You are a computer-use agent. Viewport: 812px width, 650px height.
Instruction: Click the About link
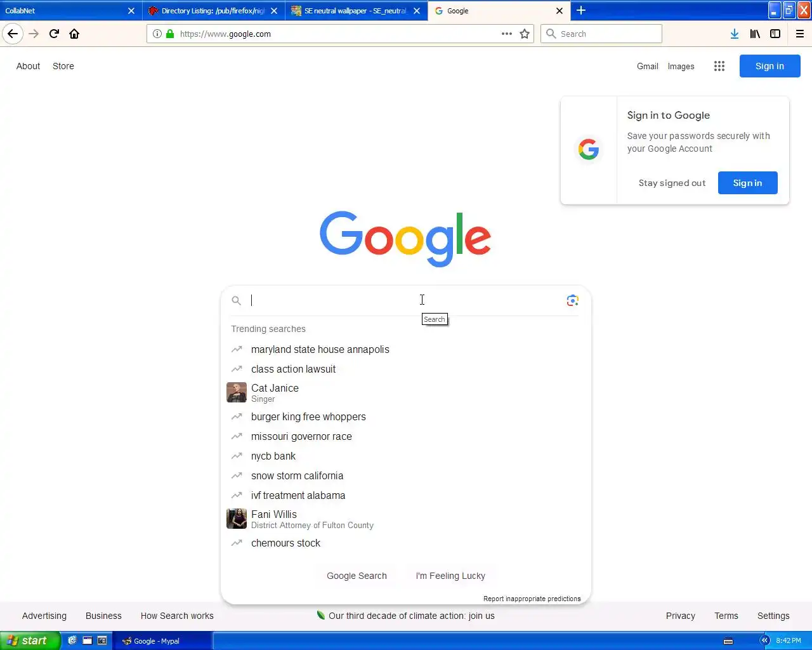[28, 66]
